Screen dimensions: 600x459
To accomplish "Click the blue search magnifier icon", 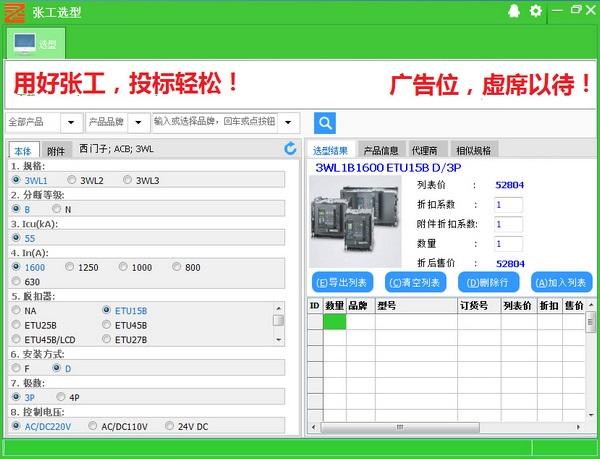I will click(325, 123).
